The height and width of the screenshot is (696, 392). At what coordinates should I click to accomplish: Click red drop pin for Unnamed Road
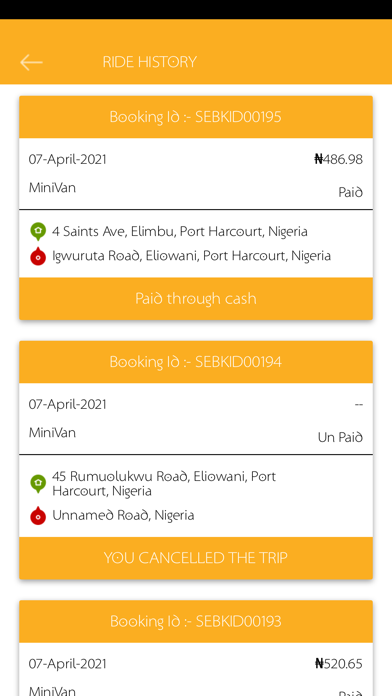38,515
